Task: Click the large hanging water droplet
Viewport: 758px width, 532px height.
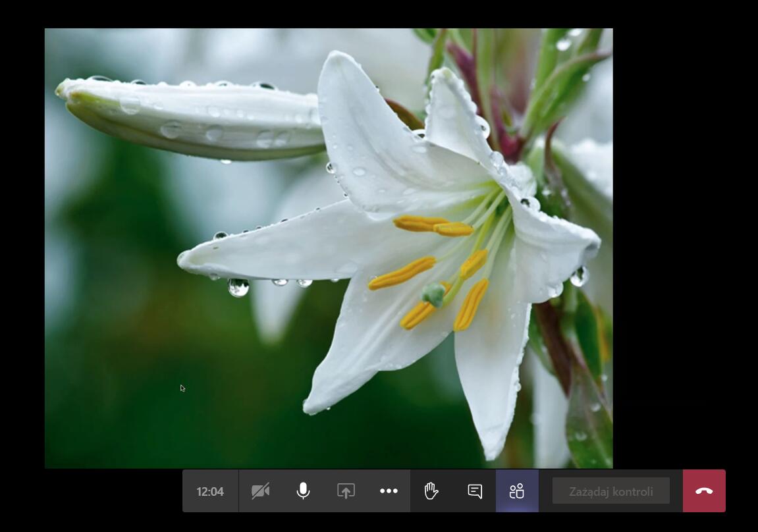Action: tap(238, 287)
